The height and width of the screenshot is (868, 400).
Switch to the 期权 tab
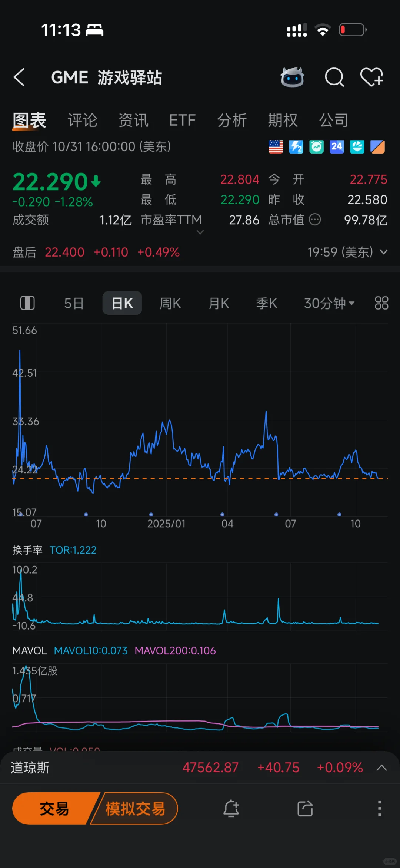tap(283, 121)
